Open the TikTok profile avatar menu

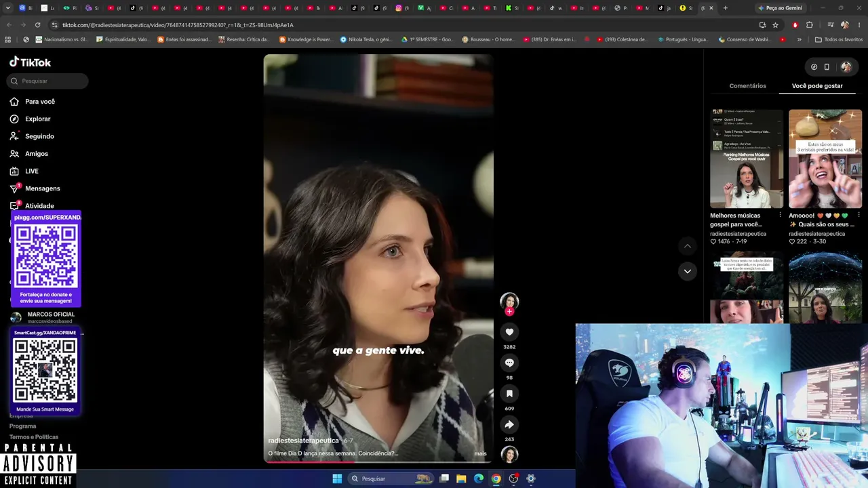846,67
